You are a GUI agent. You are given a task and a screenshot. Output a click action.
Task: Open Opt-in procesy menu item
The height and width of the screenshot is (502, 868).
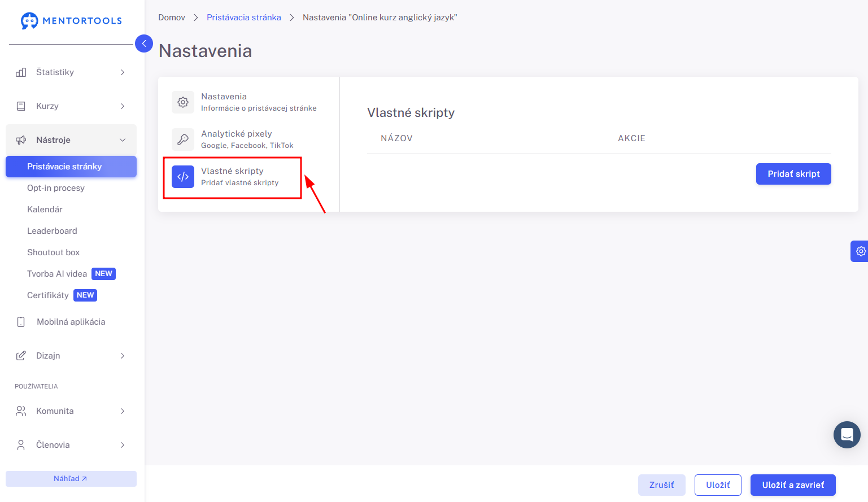pos(56,188)
